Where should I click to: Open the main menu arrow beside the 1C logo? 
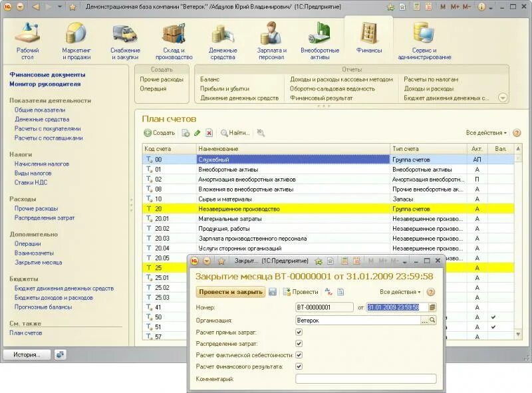(21, 7)
